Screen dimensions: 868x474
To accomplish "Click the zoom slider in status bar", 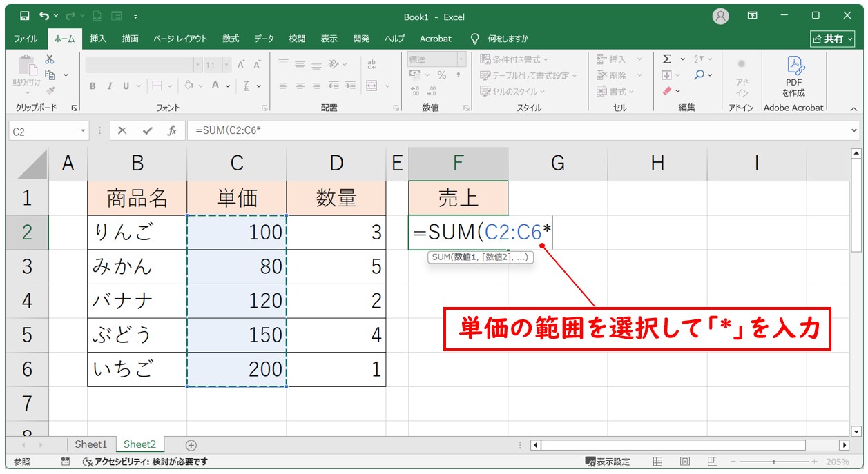I will (x=773, y=462).
